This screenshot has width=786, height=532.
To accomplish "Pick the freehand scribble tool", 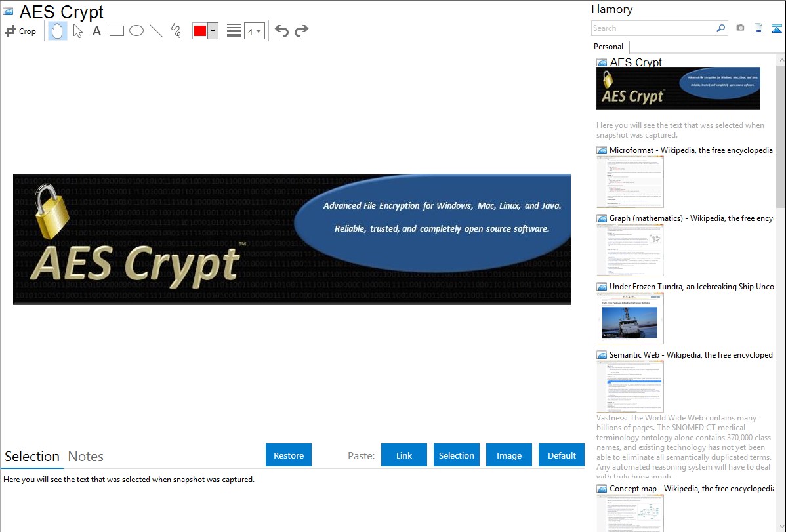I will pos(176,31).
